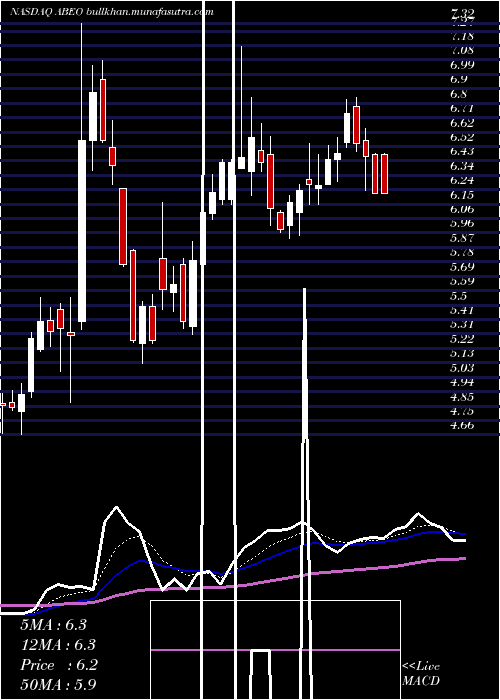The width and height of the screenshot is (500, 700).
Task: Click the 5.59 price axis label
Action: tap(462, 281)
